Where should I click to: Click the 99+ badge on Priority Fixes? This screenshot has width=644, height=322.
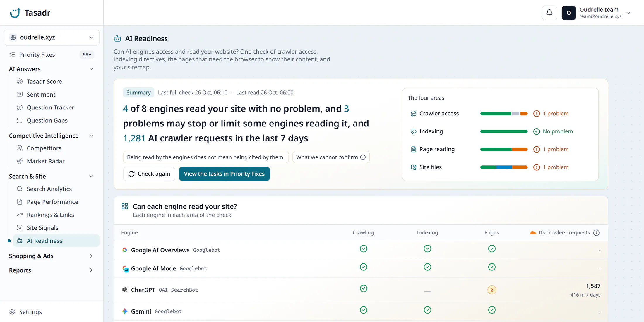(x=87, y=55)
